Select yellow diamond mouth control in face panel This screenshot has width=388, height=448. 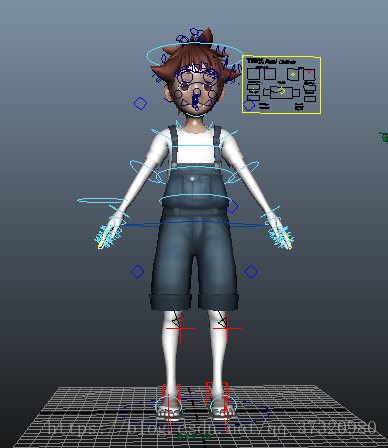click(281, 91)
